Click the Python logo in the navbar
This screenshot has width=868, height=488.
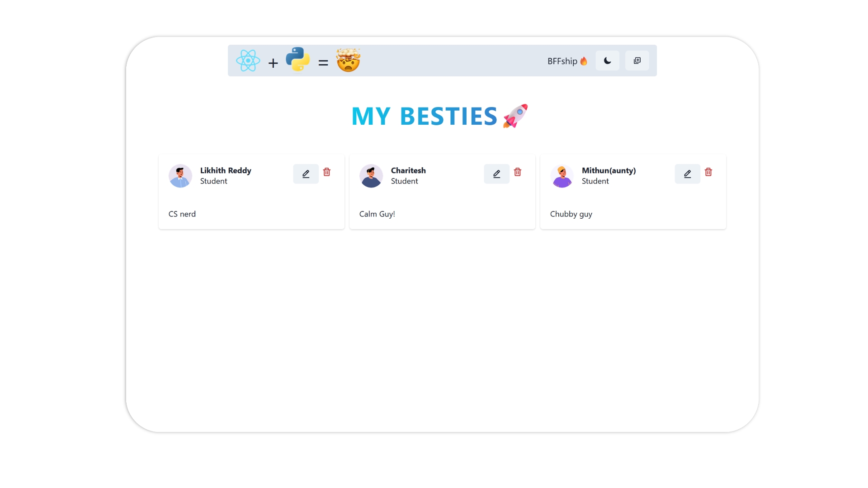point(298,60)
